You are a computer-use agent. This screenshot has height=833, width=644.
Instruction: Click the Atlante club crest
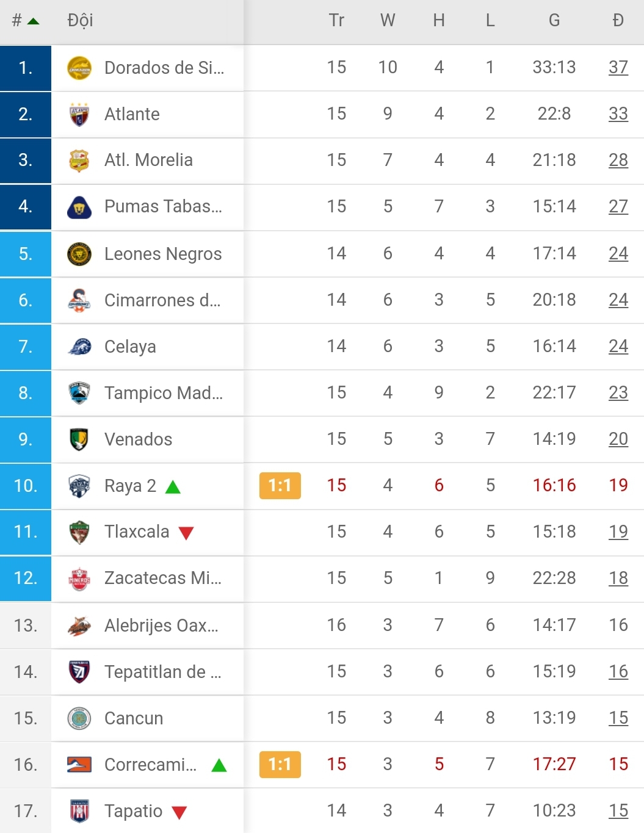79,114
